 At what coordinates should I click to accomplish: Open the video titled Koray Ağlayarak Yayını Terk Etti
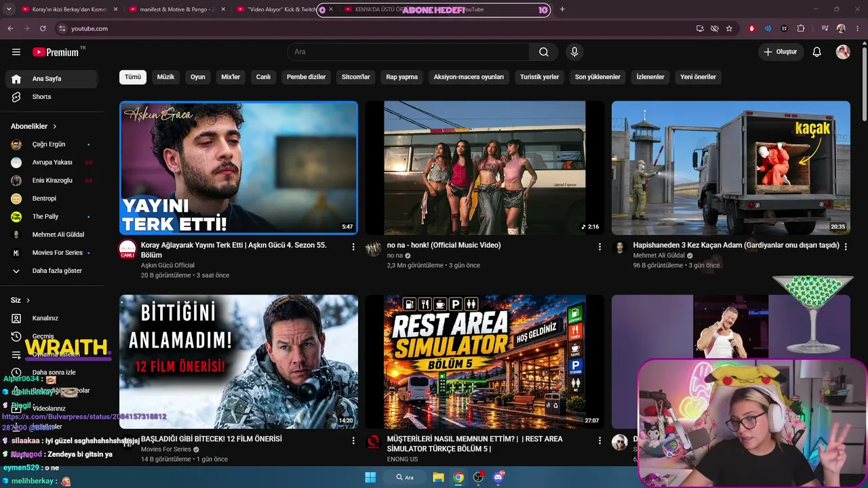234,250
